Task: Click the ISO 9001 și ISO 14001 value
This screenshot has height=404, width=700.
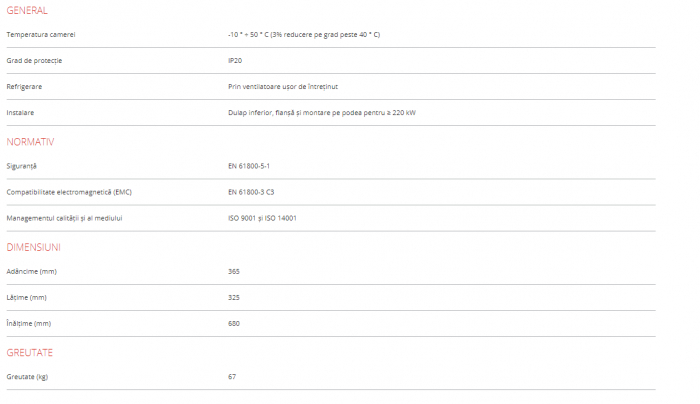Action: click(x=262, y=217)
